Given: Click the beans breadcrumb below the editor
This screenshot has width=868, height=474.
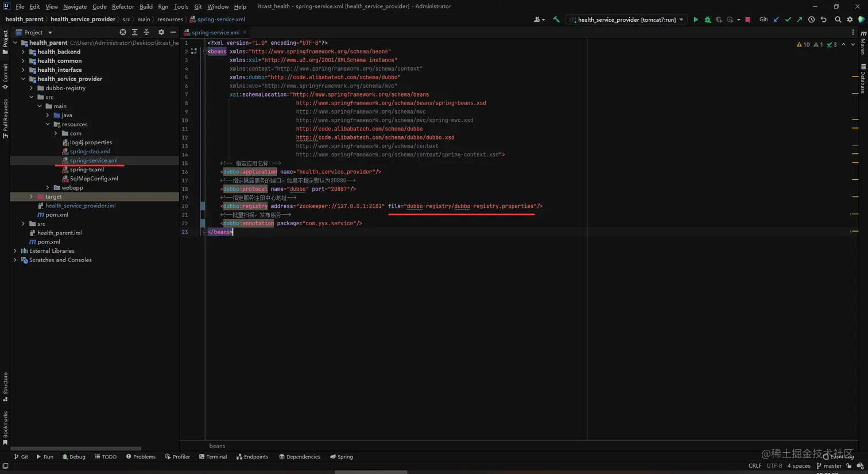Looking at the screenshot, I should pyautogui.click(x=217, y=446).
